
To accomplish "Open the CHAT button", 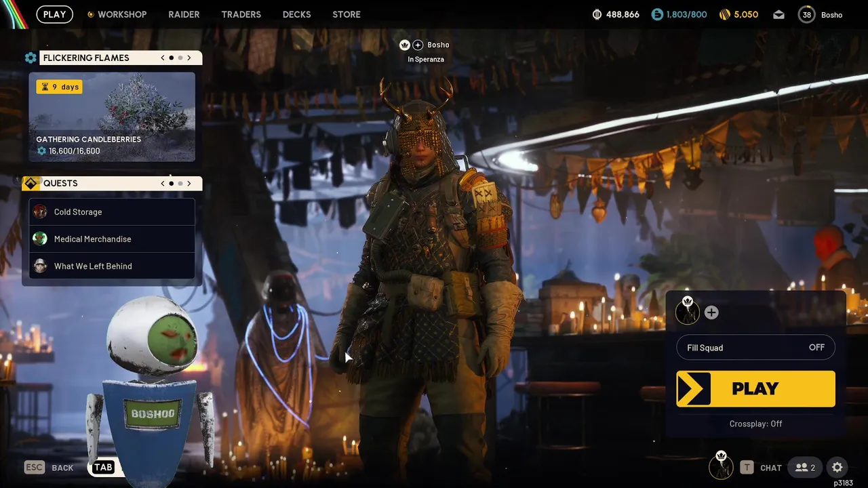I will pos(770,468).
